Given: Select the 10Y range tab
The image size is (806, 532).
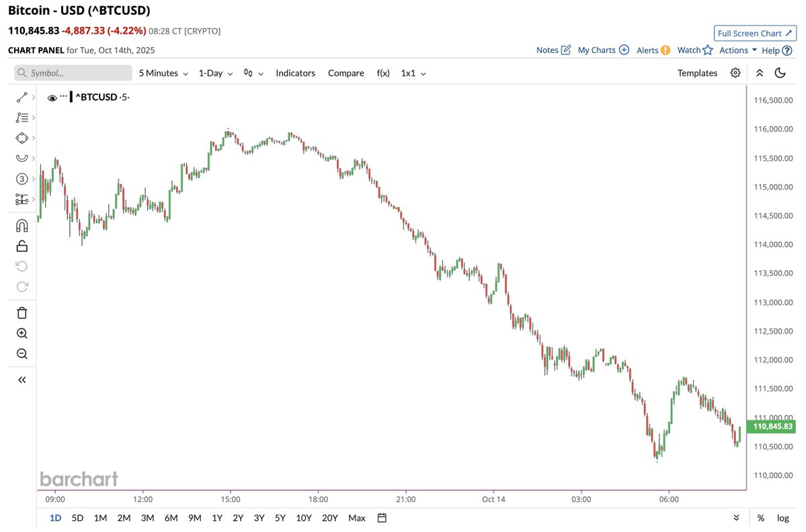Looking at the screenshot, I should pyautogui.click(x=304, y=518).
